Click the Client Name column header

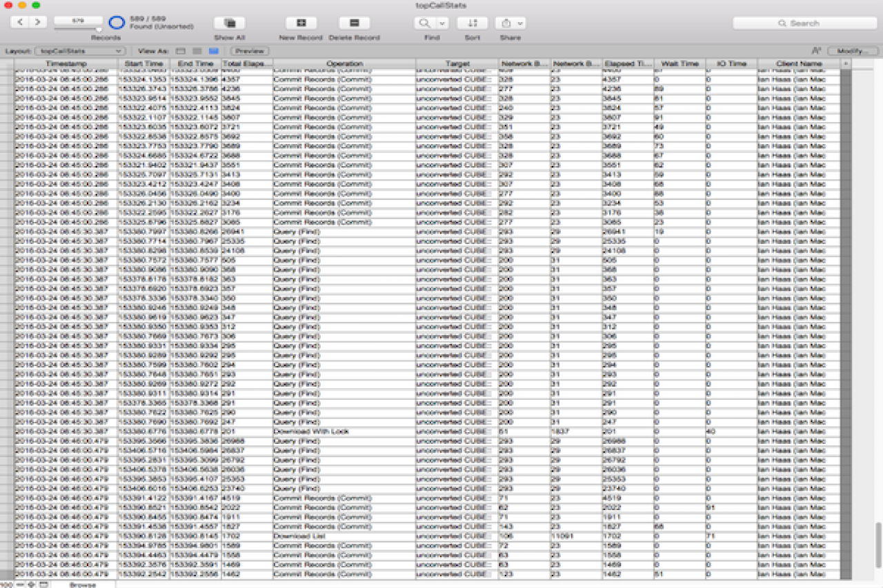(799, 63)
